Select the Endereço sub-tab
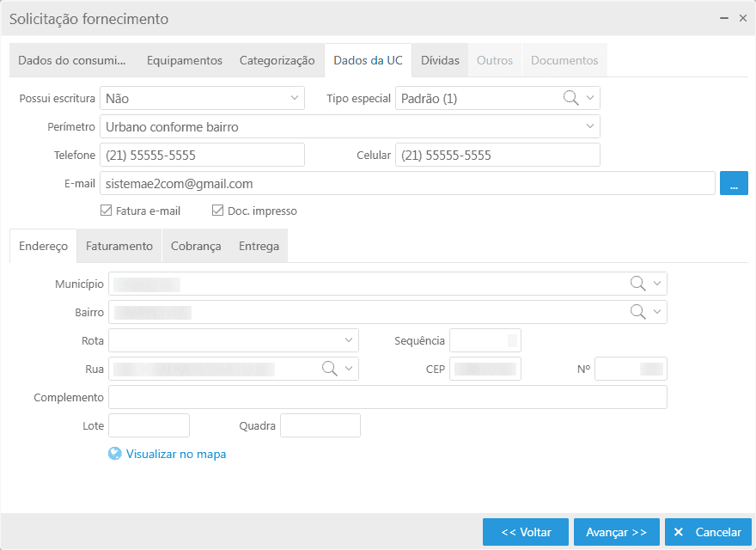The image size is (756, 550). coord(44,246)
